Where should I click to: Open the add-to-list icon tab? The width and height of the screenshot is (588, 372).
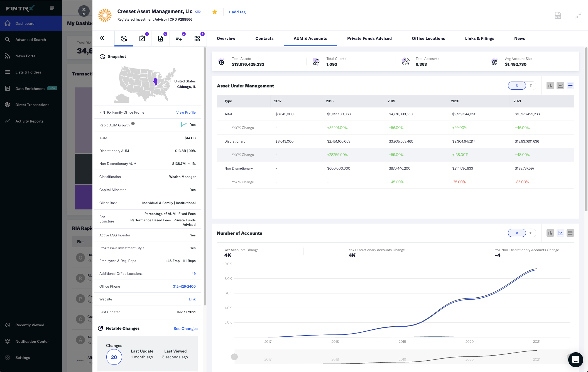[179, 38]
